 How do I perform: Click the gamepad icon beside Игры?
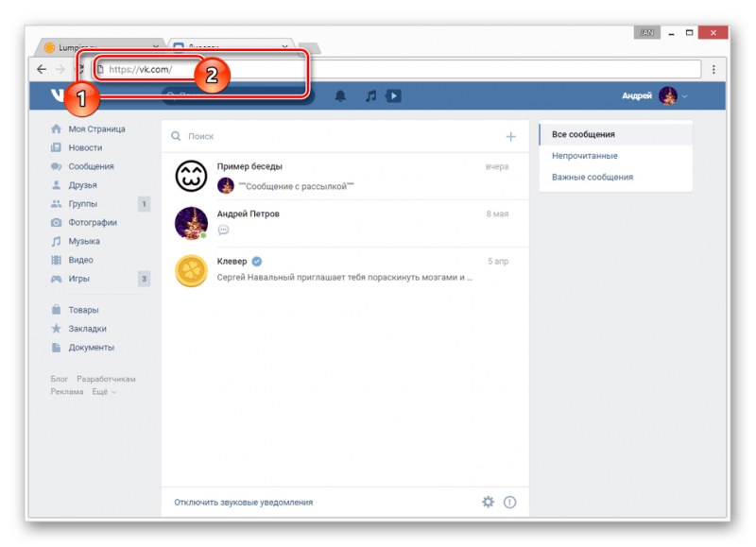point(57,279)
